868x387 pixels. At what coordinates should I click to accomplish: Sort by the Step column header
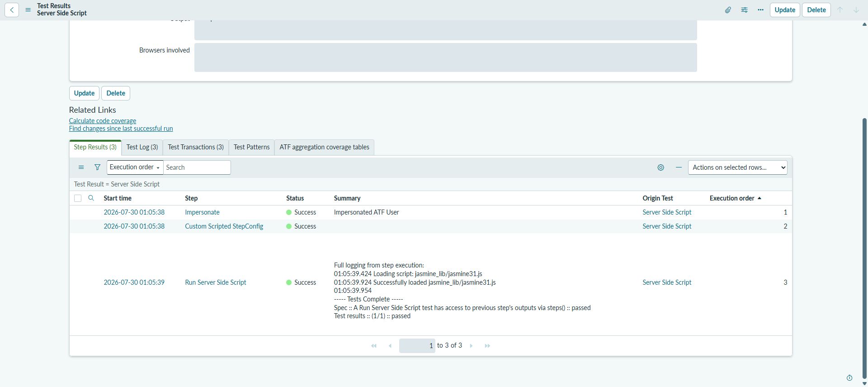click(x=191, y=198)
